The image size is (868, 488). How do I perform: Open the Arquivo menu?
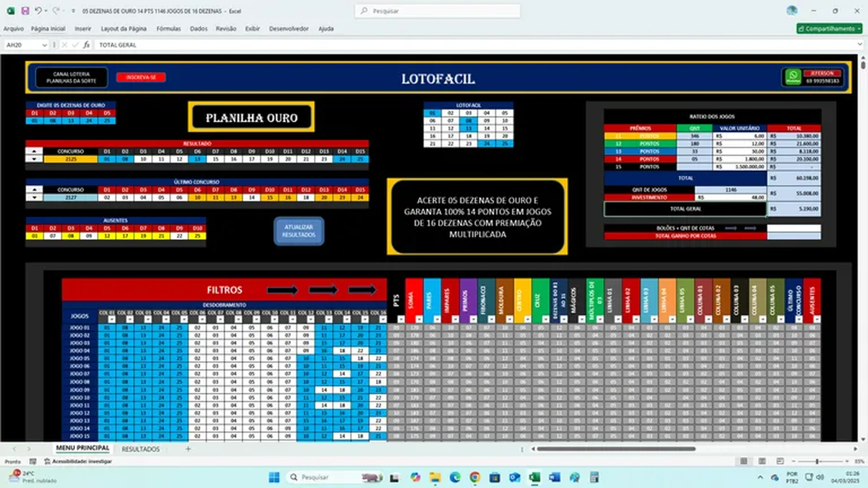[x=14, y=29]
